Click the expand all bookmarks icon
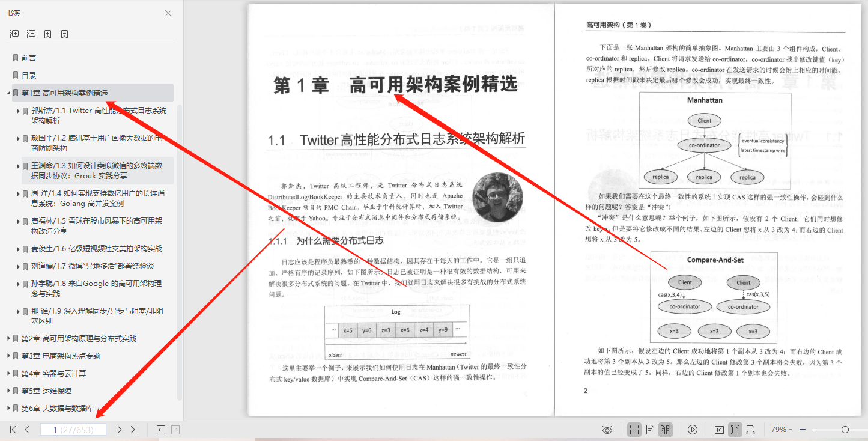The width and height of the screenshot is (868, 441). click(14, 34)
